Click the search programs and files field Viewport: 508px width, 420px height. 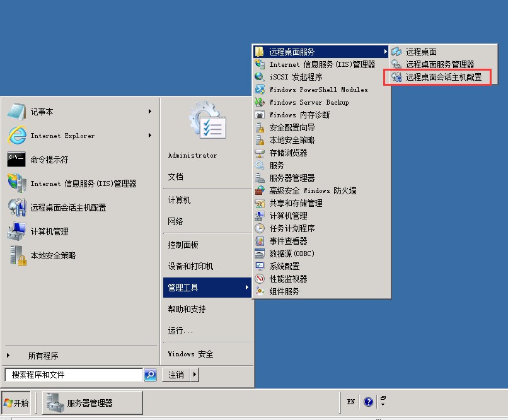tap(73, 375)
